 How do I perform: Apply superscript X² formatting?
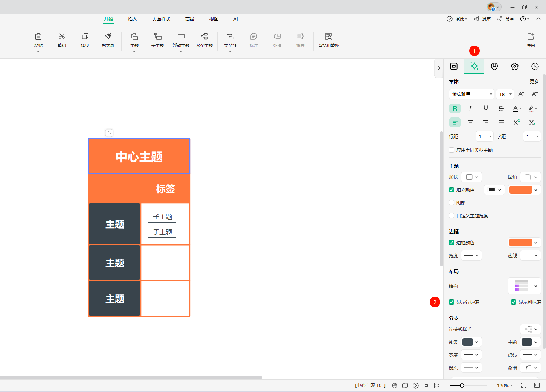[517, 122]
